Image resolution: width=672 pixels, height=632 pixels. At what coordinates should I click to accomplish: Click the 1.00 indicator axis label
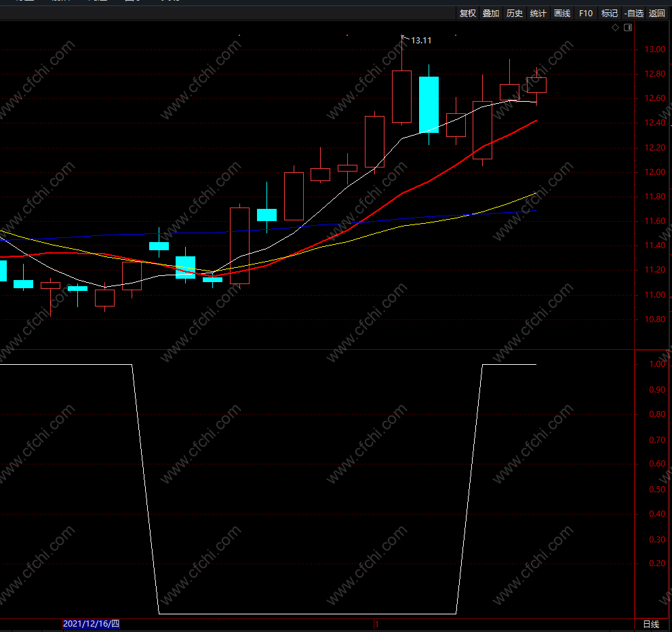(x=657, y=363)
